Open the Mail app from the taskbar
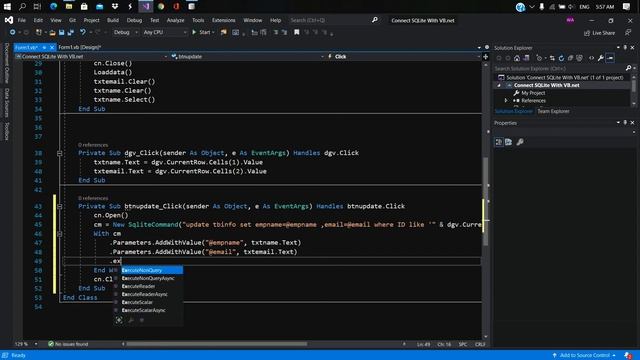The image size is (640, 360). 100,7
